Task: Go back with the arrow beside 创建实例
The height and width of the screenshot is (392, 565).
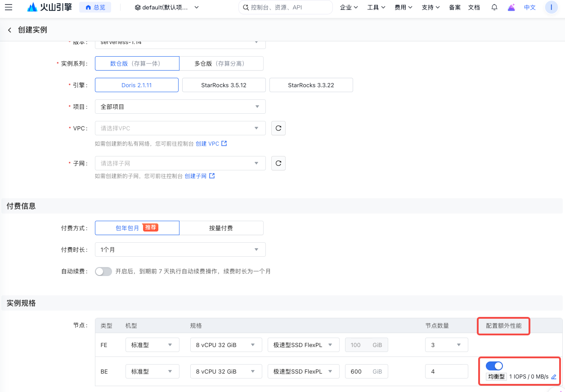Action: 9,30
